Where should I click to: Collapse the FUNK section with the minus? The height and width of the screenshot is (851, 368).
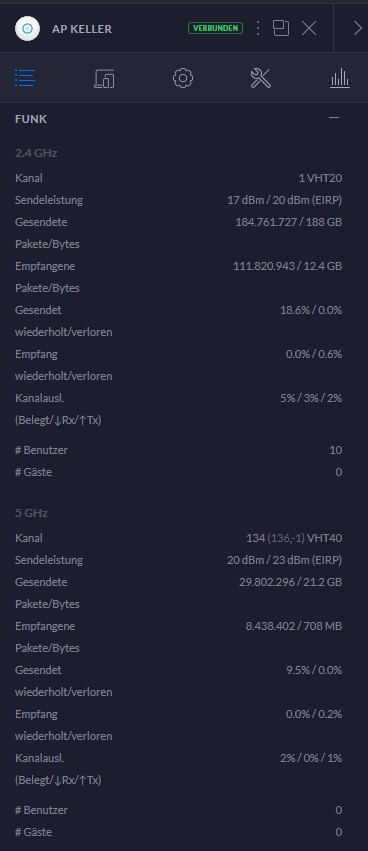coord(334,118)
